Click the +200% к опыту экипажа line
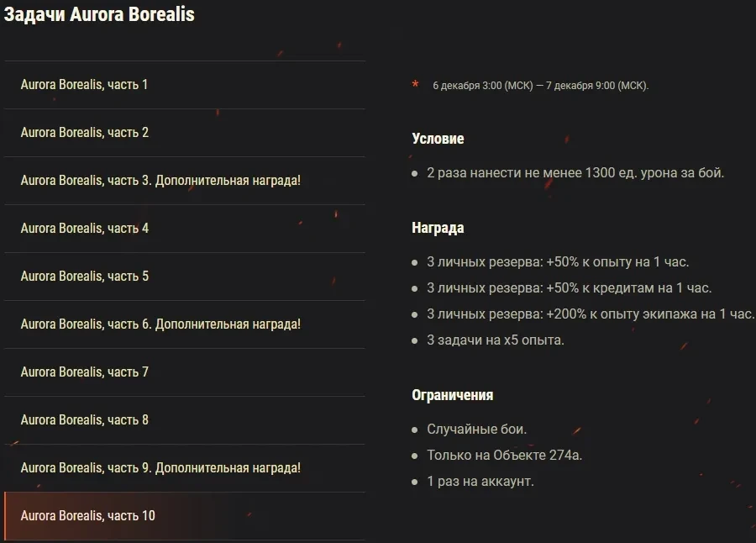Viewport: 756px width, 543px height. pos(590,314)
